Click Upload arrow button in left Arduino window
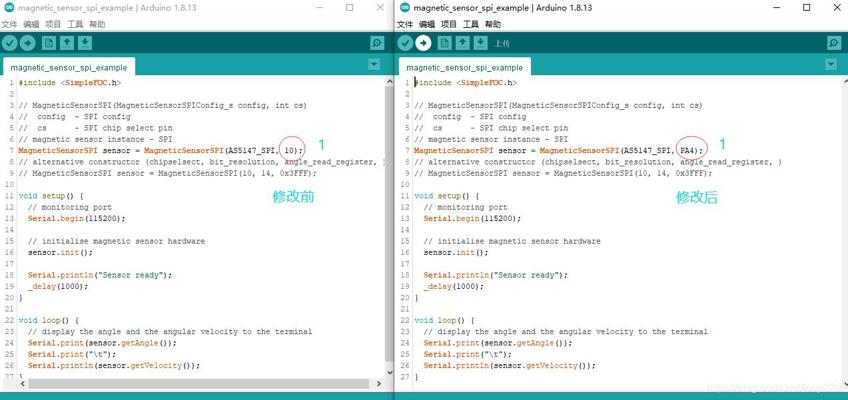This screenshot has width=848, height=400. [x=28, y=43]
